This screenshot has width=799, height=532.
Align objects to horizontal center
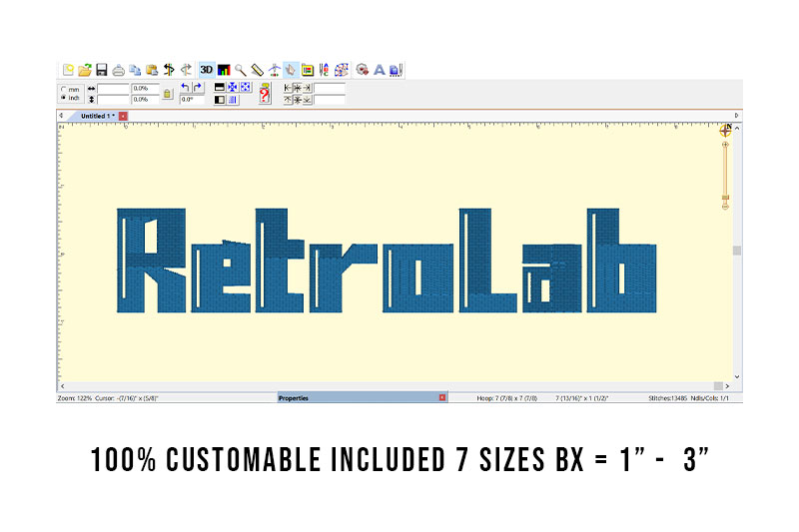(297, 88)
